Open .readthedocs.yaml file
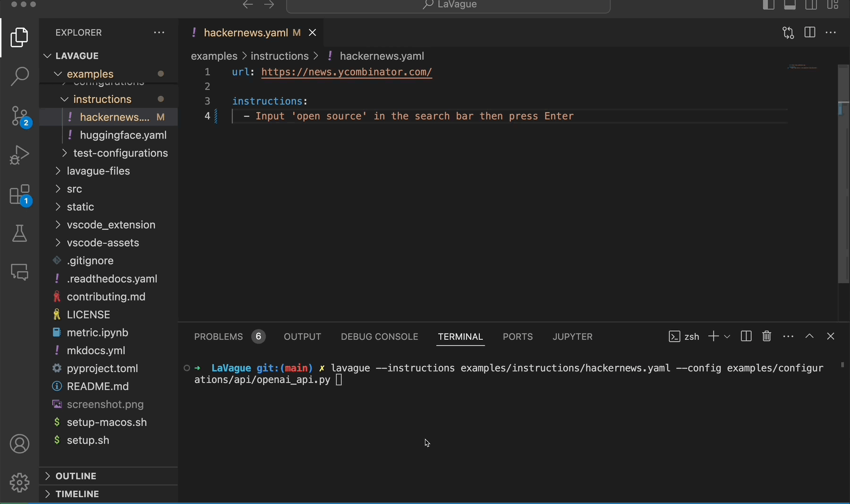Screen dimensions: 850x504 [109, 278]
